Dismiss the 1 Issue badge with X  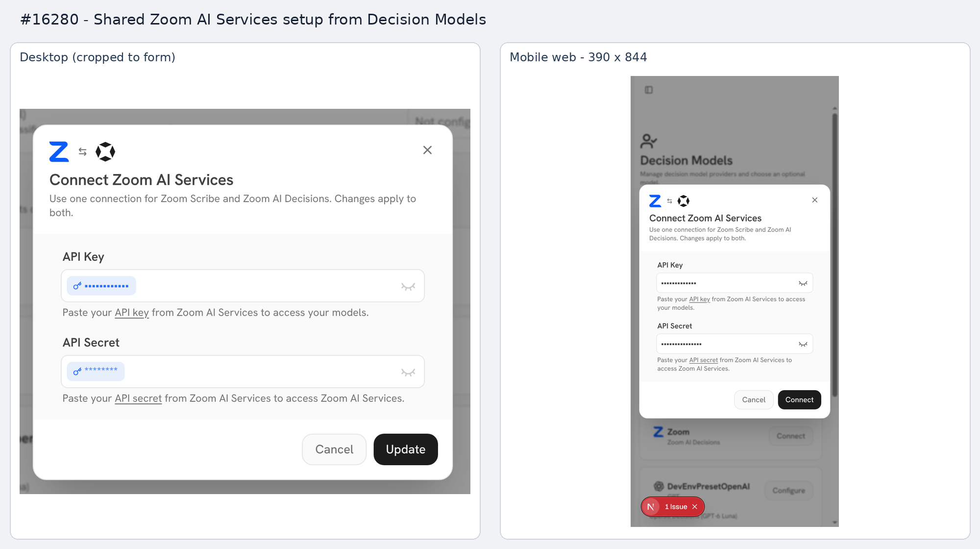(x=694, y=507)
